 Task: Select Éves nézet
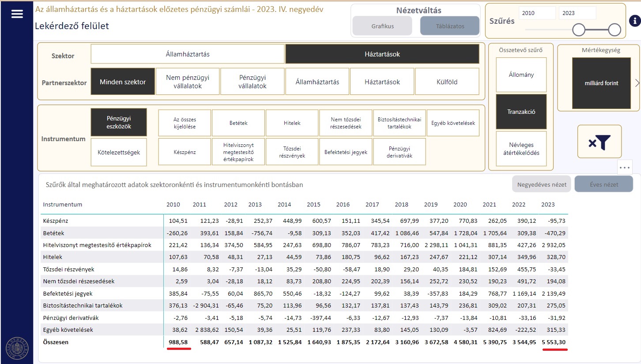[604, 184]
